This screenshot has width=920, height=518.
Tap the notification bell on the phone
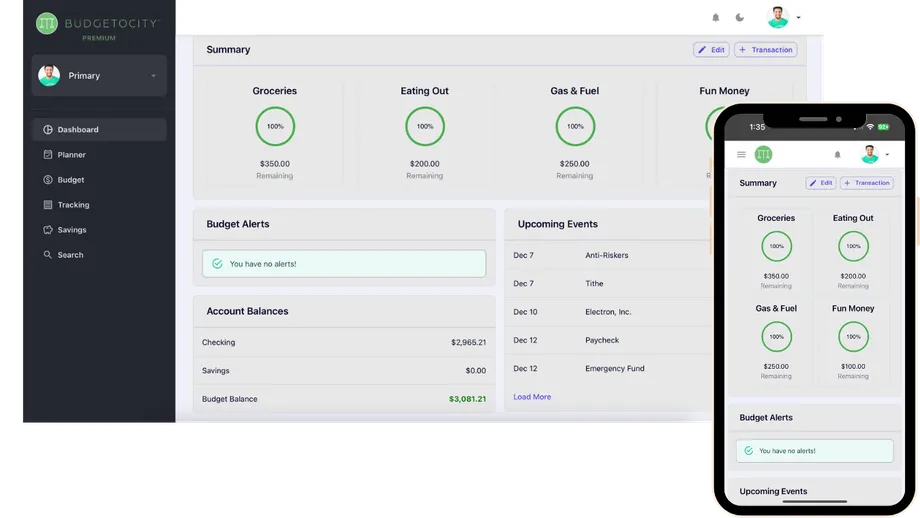click(837, 155)
